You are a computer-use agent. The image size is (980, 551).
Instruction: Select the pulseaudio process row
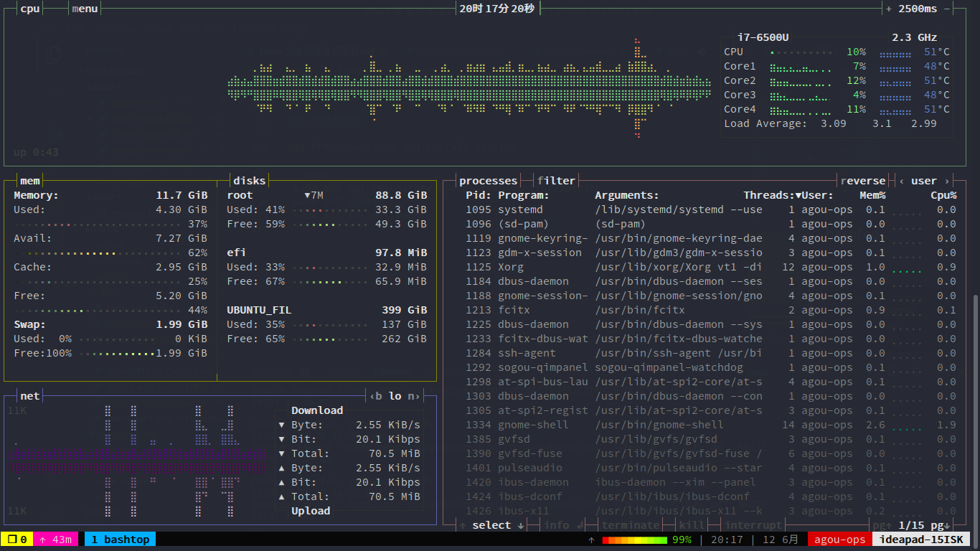(x=710, y=468)
